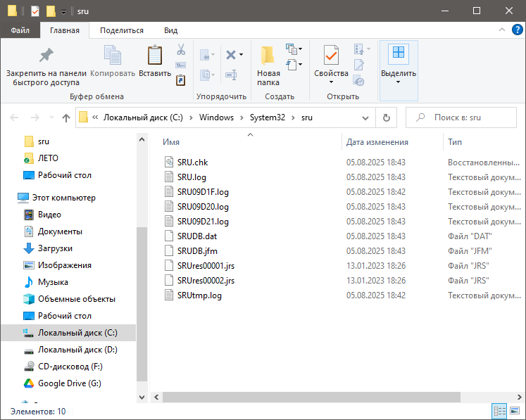Select the SRUtmp.log file
Image resolution: width=526 pixels, height=420 pixels.
[199, 295]
